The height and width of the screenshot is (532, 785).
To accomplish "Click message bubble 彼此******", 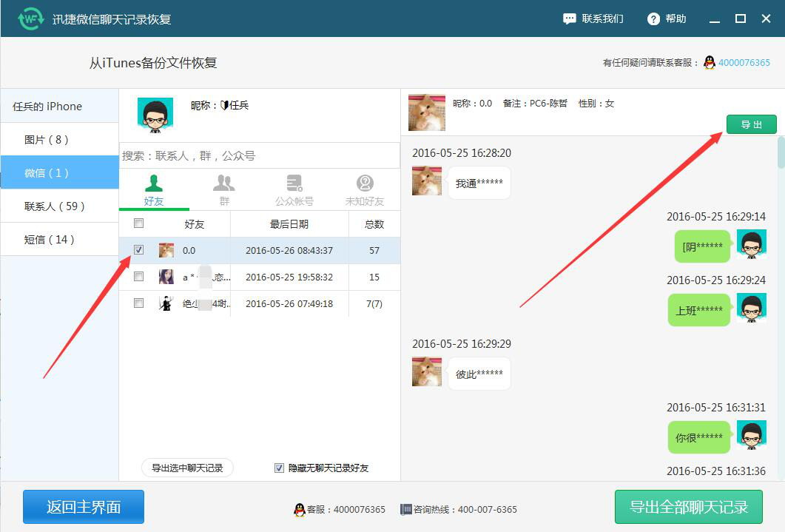I will pyautogui.click(x=479, y=374).
